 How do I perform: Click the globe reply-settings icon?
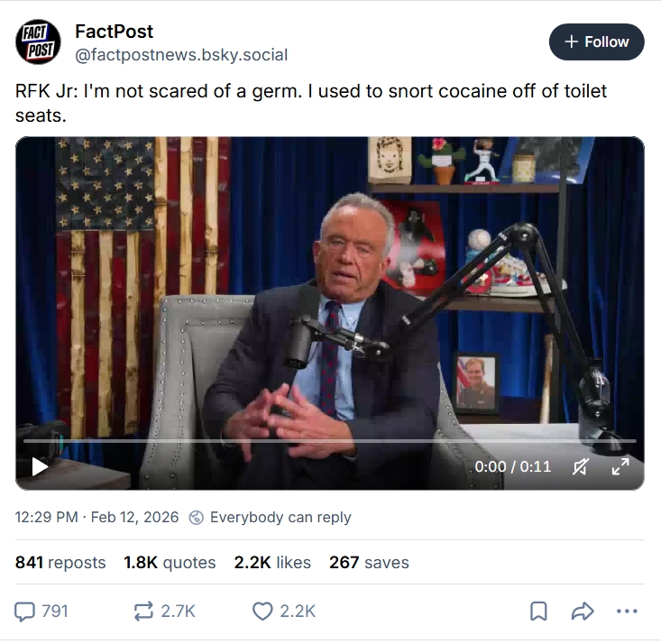pyautogui.click(x=197, y=518)
